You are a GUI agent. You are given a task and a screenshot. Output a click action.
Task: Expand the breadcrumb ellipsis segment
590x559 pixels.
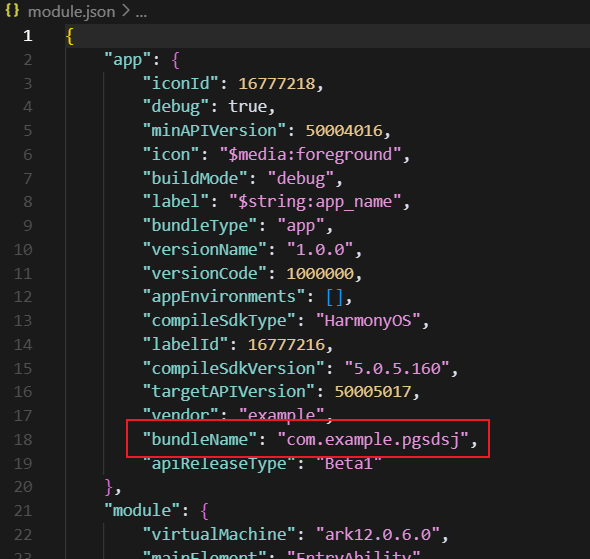pyautogui.click(x=141, y=14)
